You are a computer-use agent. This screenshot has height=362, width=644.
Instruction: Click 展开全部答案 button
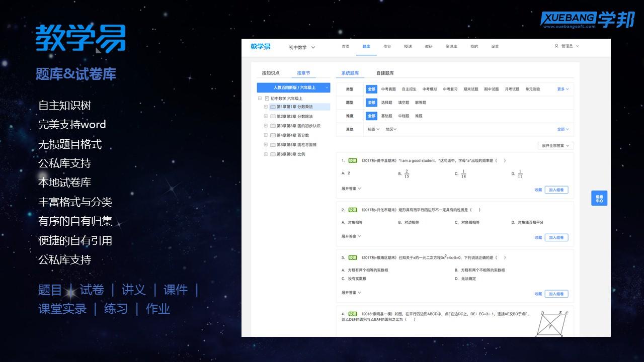coord(555,146)
